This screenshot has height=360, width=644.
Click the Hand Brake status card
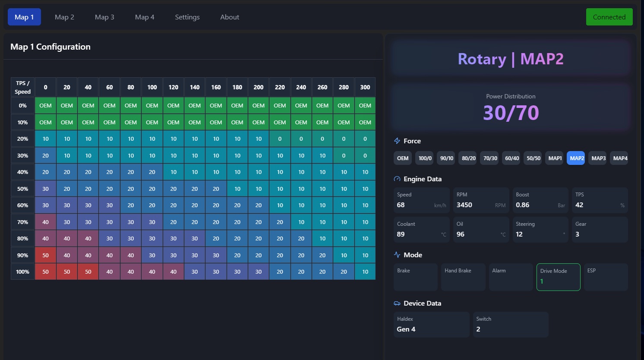463,277
